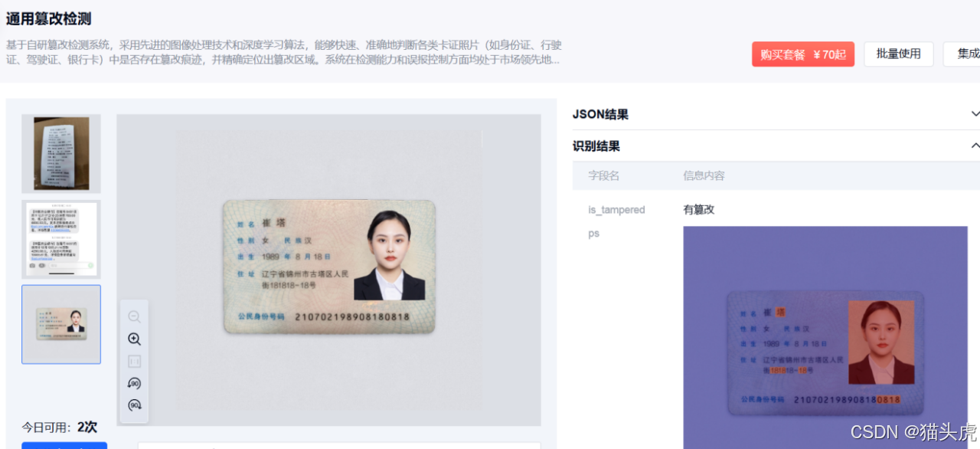980x449 pixels.
Task: Click the 通用篡改检测 page title
Action: (x=48, y=17)
